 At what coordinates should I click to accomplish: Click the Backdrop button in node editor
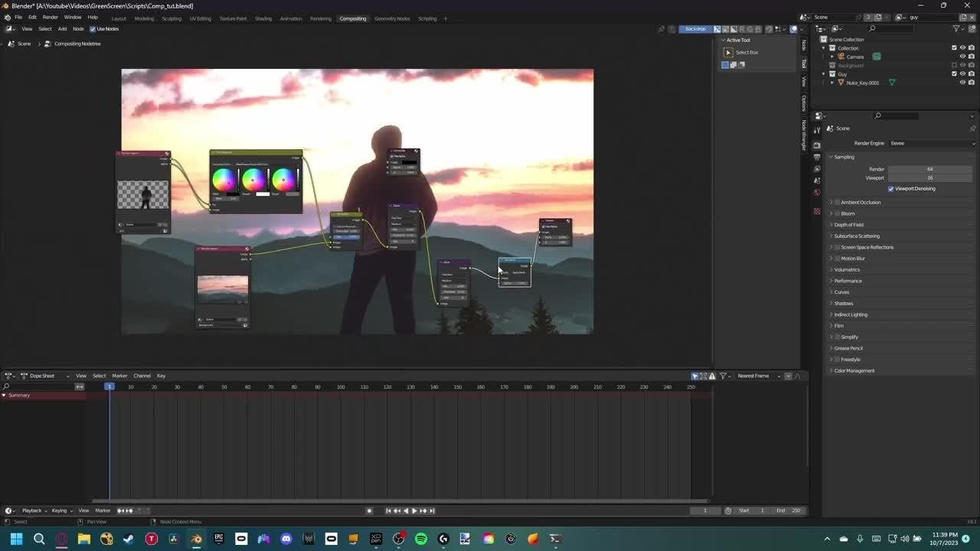(695, 29)
